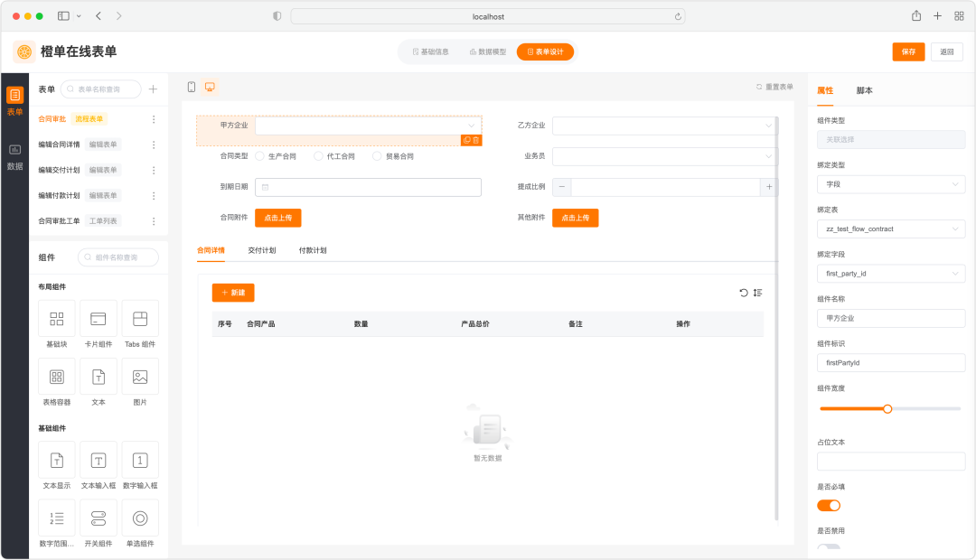Open more options for 合同审批 form
Viewport: 976px width, 560px height.
(154, 119)
